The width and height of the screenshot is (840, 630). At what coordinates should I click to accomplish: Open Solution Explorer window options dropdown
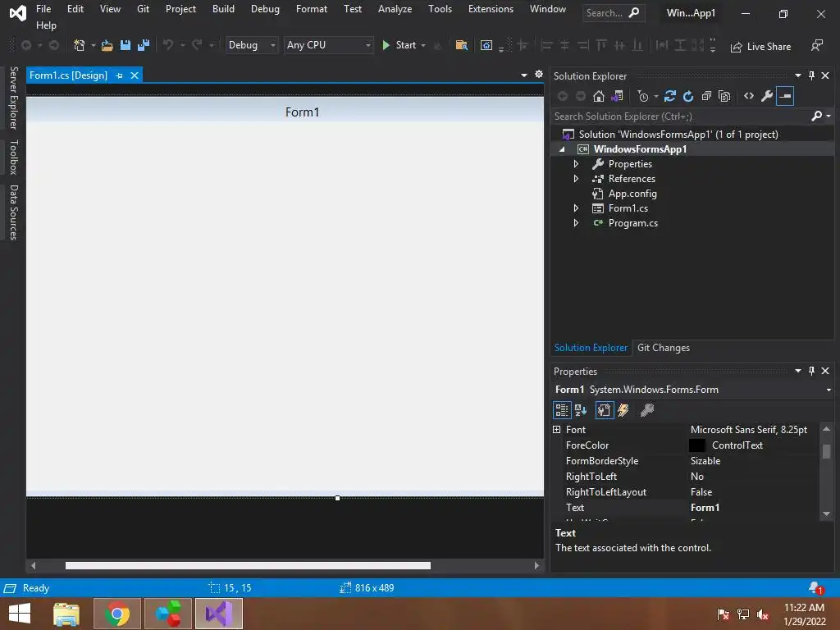click(x=798, y=75)
